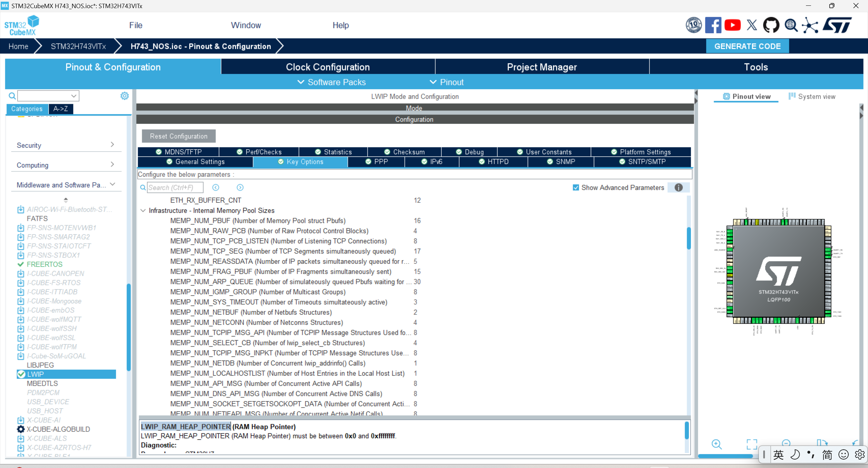Click the GENERATE CODE button
This screenshot has width=868, height=468.
point(747,46)
